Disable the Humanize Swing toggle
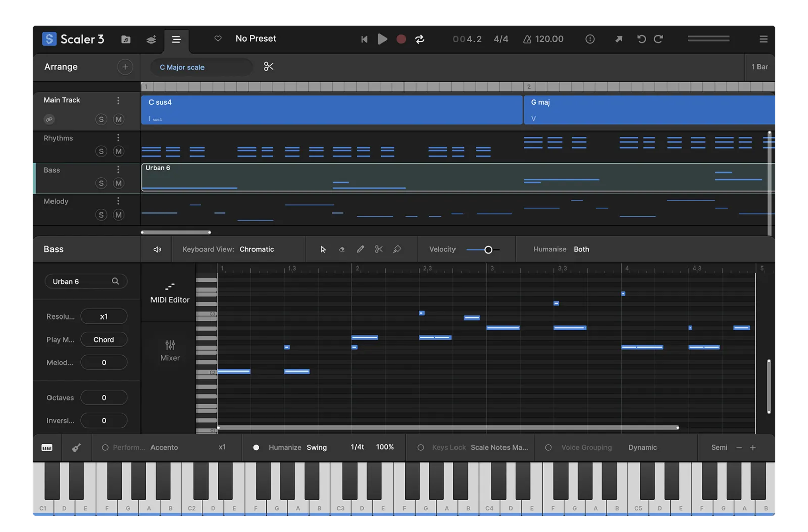Viewport: 808px width, 532px height. tap(256, 448)
